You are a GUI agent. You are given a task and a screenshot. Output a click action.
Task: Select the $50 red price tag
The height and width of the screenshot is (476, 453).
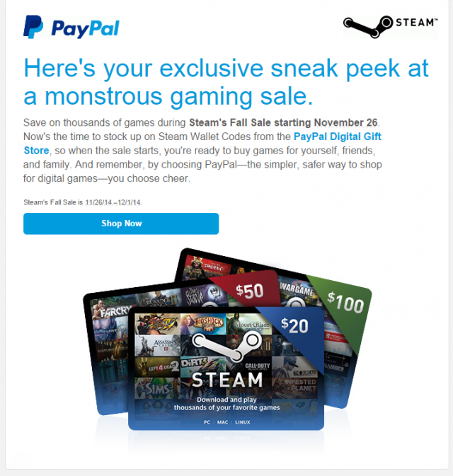click(249, 291)
